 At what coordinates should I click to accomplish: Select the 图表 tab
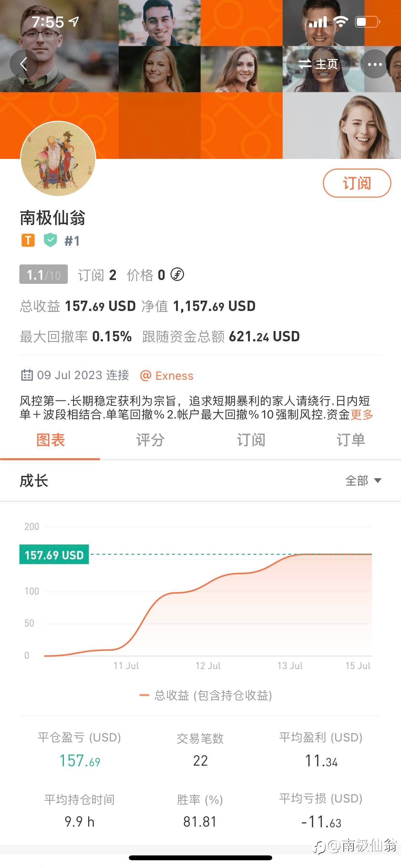[x=50, y=440]
